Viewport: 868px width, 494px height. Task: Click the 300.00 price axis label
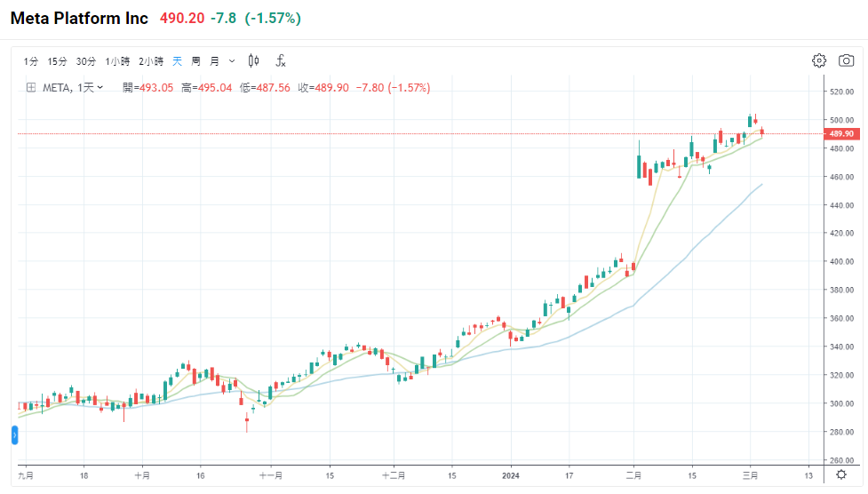[841, 403]
